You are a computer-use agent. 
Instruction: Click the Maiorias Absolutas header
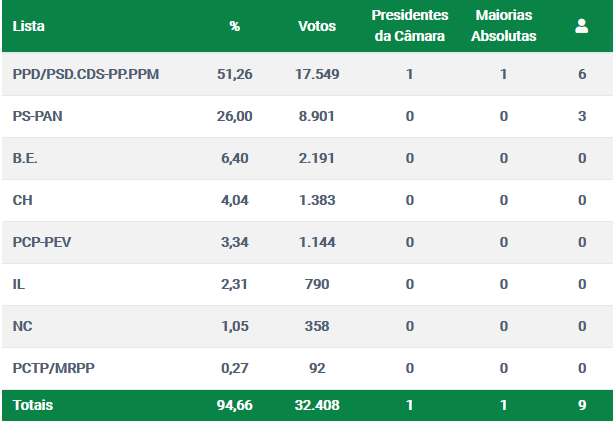tap(504, 26)
